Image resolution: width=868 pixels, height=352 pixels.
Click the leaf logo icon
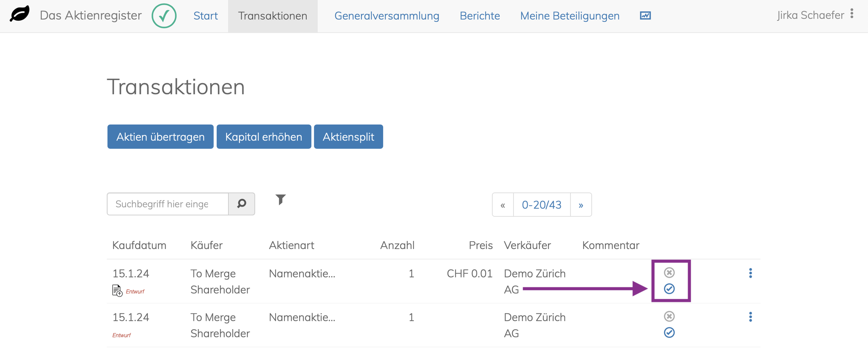(20, 14)
